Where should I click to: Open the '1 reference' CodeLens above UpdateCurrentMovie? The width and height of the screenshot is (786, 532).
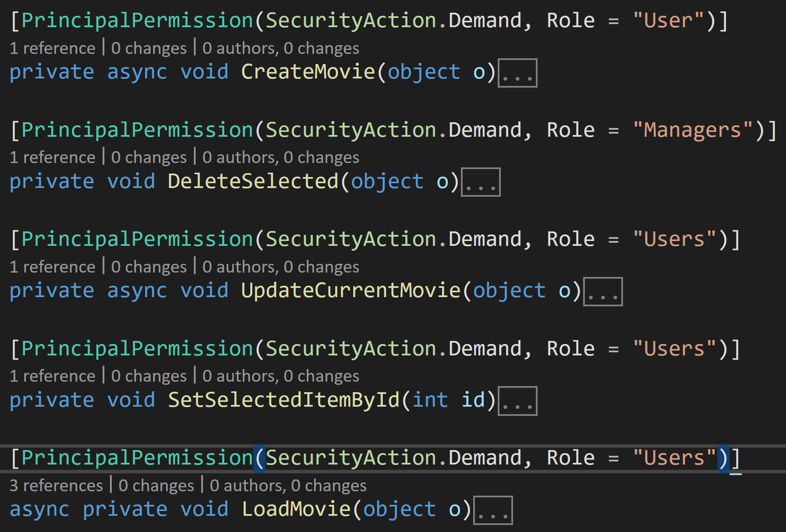click(x=53, y=267)
